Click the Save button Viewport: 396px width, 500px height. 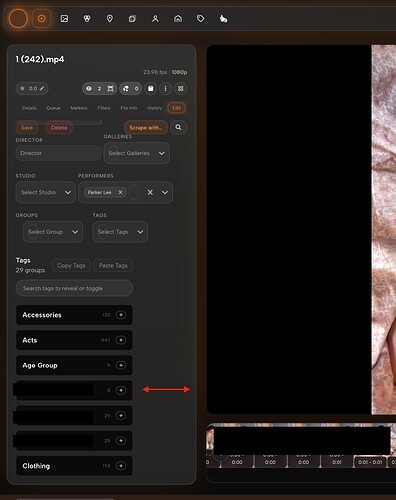[x=27, y=127]
